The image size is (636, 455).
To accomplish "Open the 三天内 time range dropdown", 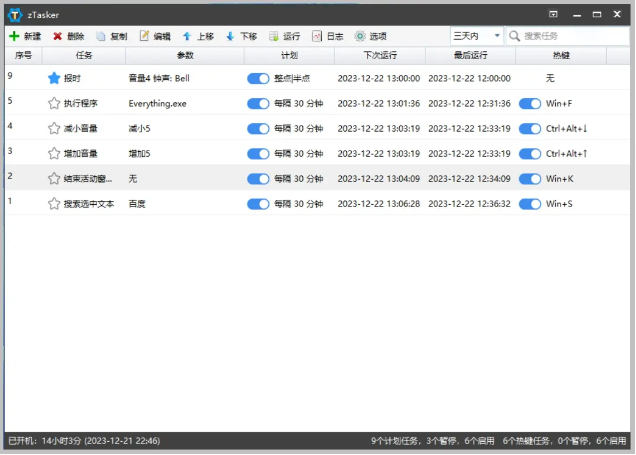I will coord(477,36).
